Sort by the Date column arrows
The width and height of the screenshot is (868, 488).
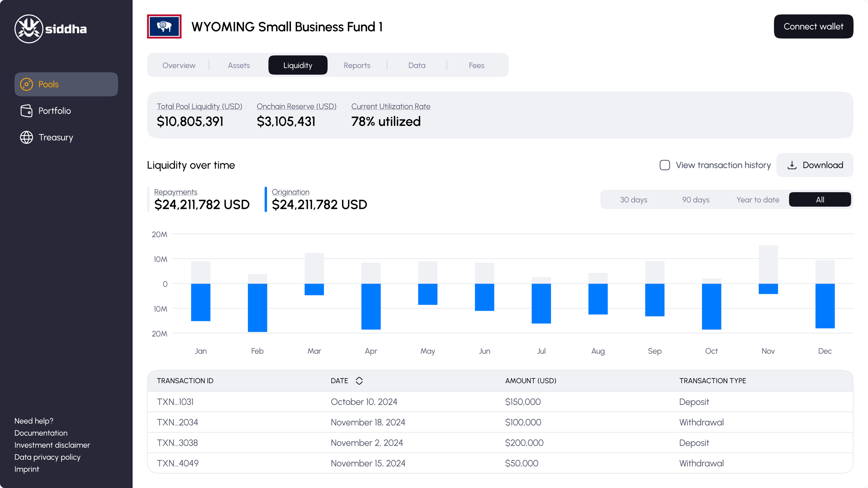359,381
